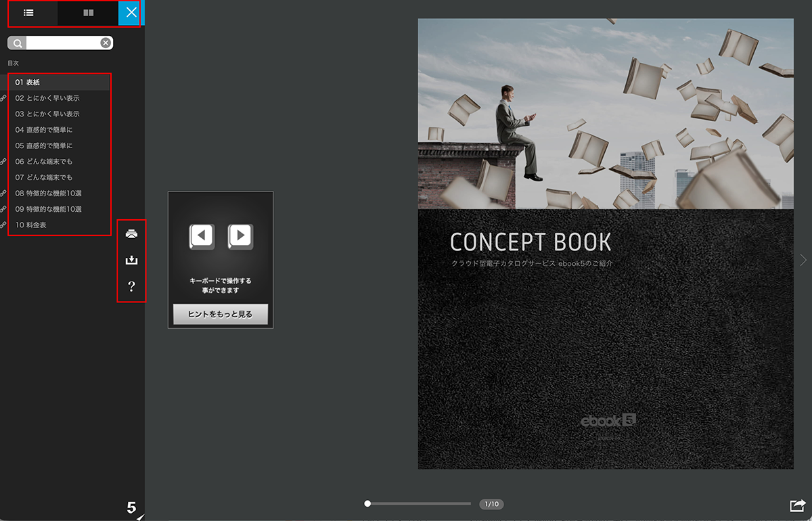Click inside the search input field
The width and height of the screenshot is (812, 521).
point(63,43)
